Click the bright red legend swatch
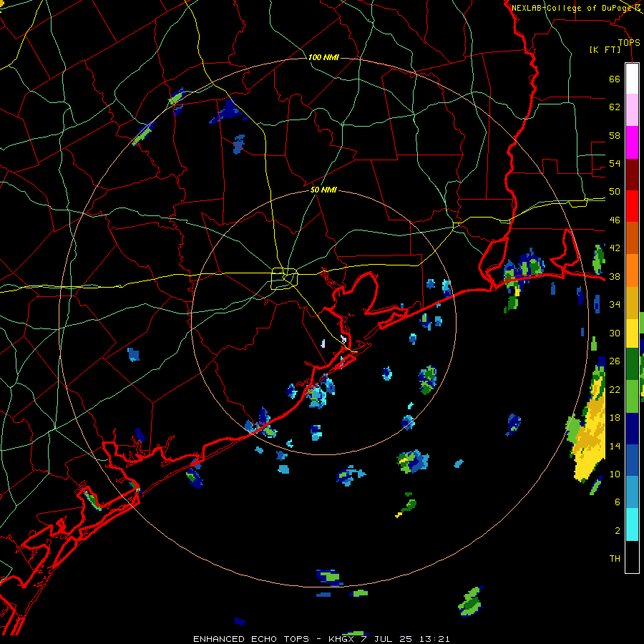644x644 pixels. [632, 207]
